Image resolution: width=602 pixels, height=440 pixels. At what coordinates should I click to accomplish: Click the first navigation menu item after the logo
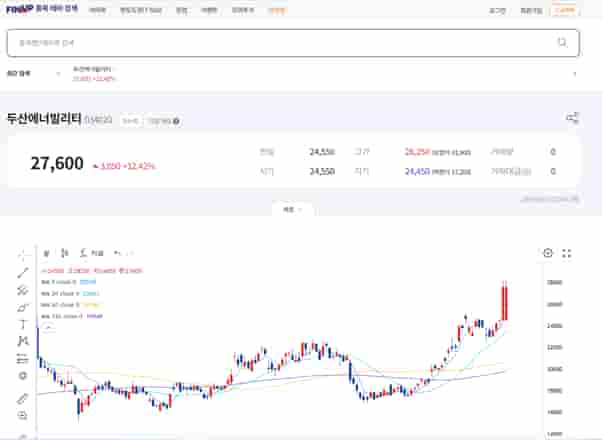coord(97,10)
